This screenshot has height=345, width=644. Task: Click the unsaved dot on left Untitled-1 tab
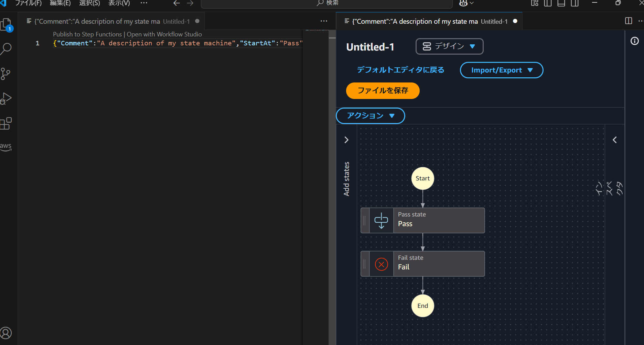coord(197,21)
